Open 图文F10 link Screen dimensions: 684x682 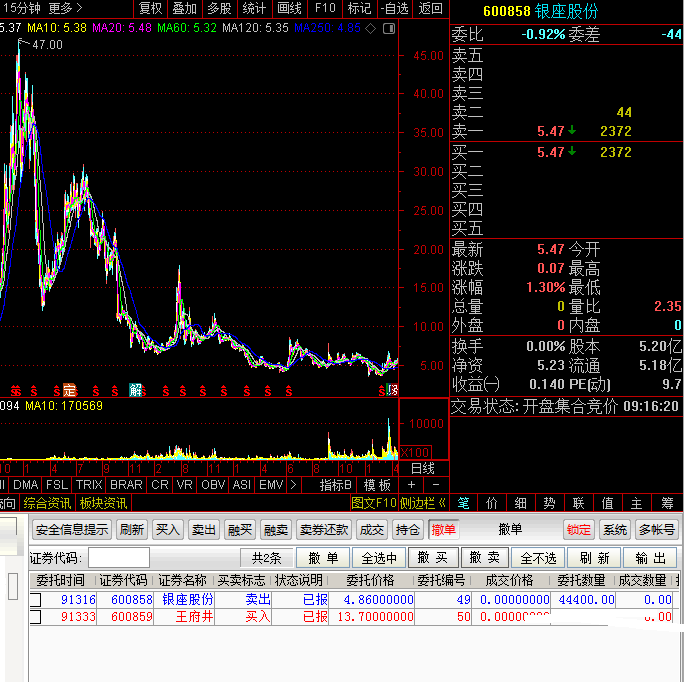[x=374, y=503]
